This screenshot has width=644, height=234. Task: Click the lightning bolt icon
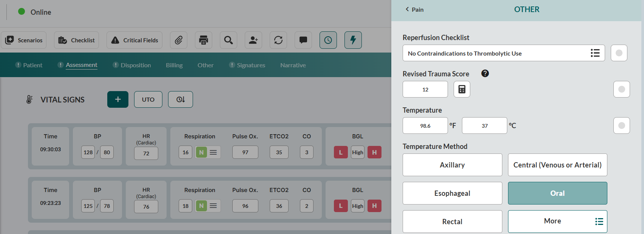click(x=353, y=40)
